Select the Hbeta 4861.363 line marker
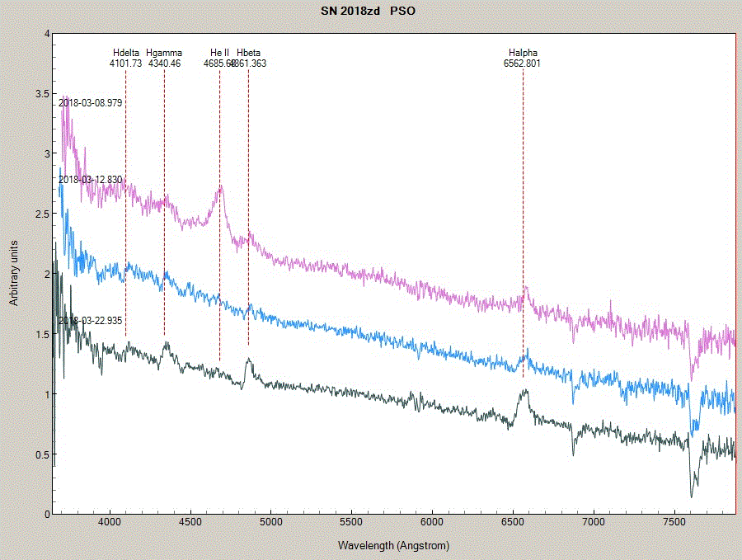The height and width of the screenshot is (560, 742). 249,58
